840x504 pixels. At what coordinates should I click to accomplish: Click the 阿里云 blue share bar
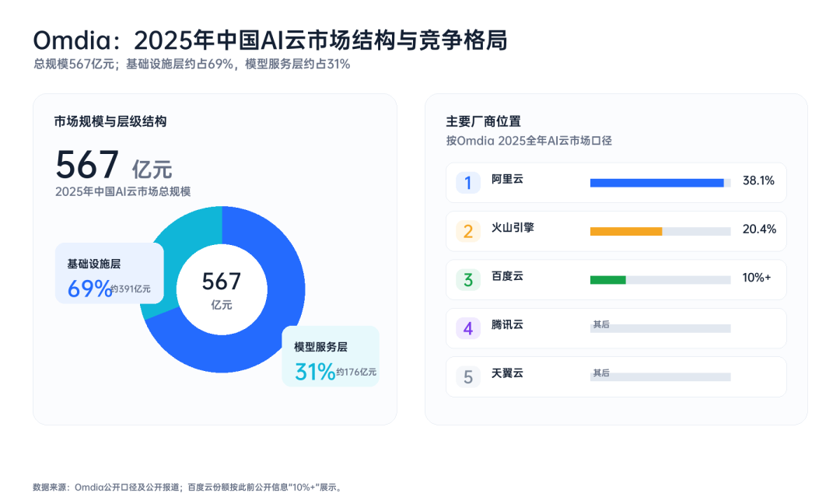coord(656,184)
